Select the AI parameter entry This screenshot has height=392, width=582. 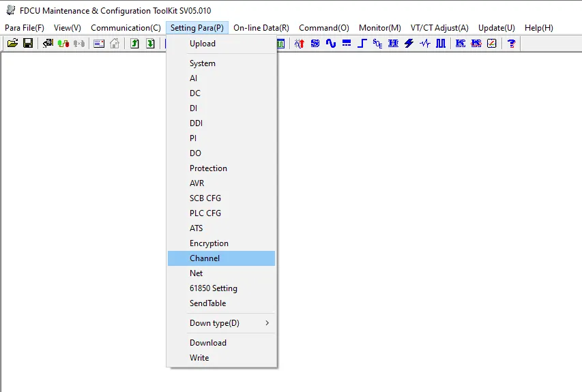[x=221, y=78]
